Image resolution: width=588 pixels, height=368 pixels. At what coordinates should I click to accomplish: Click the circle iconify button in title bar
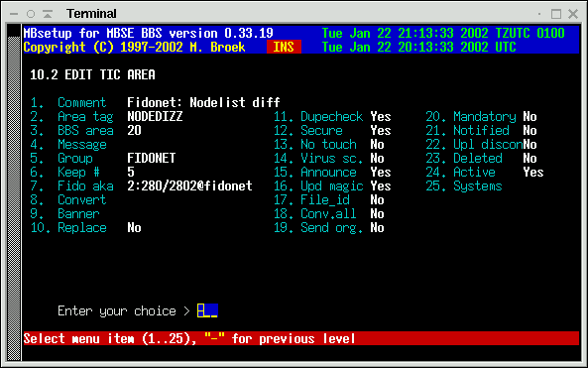click(31, 14)
